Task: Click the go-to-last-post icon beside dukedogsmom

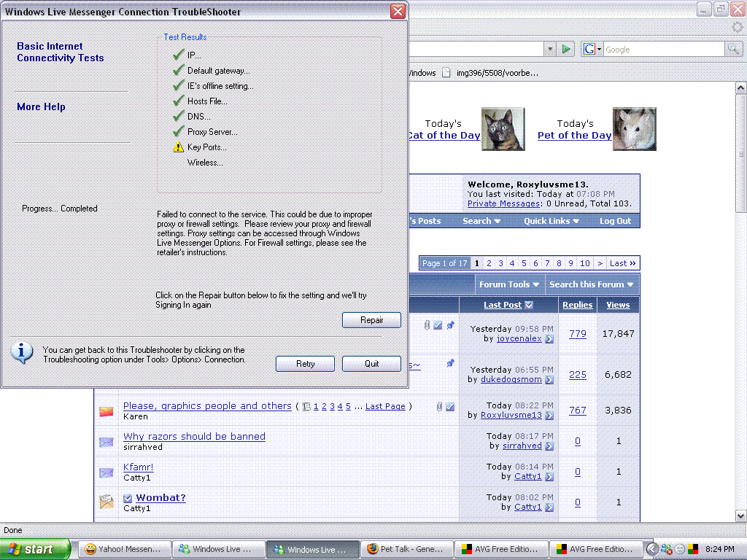Action: [x=549, y=380]
